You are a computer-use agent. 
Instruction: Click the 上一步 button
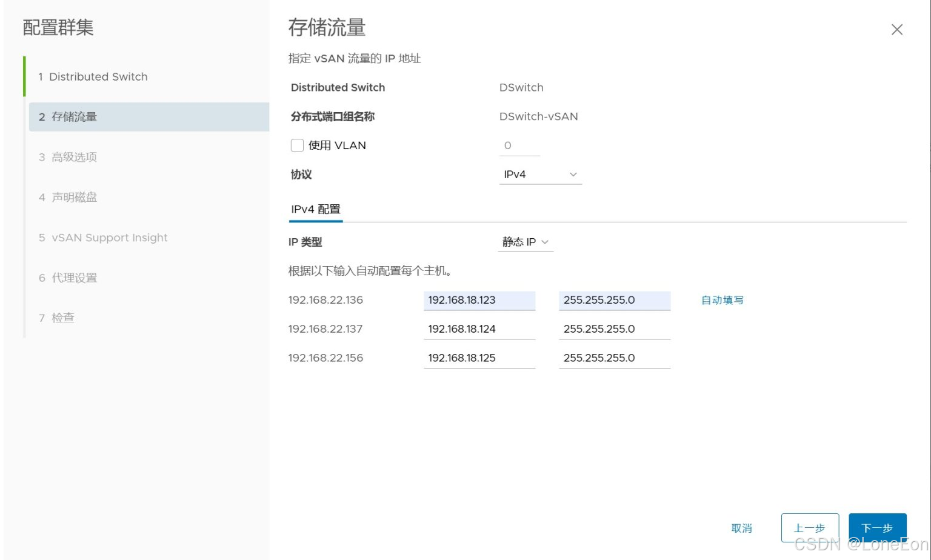click(810, 528)
